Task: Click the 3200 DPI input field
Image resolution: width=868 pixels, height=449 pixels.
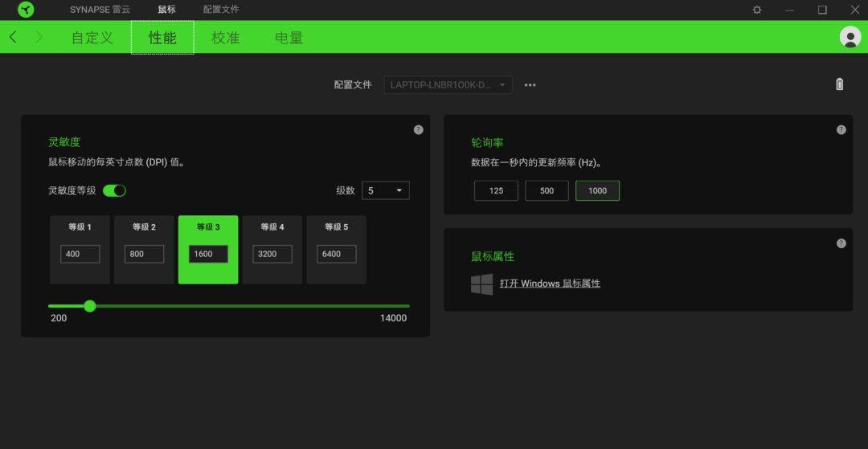Action: pos(272,255)
